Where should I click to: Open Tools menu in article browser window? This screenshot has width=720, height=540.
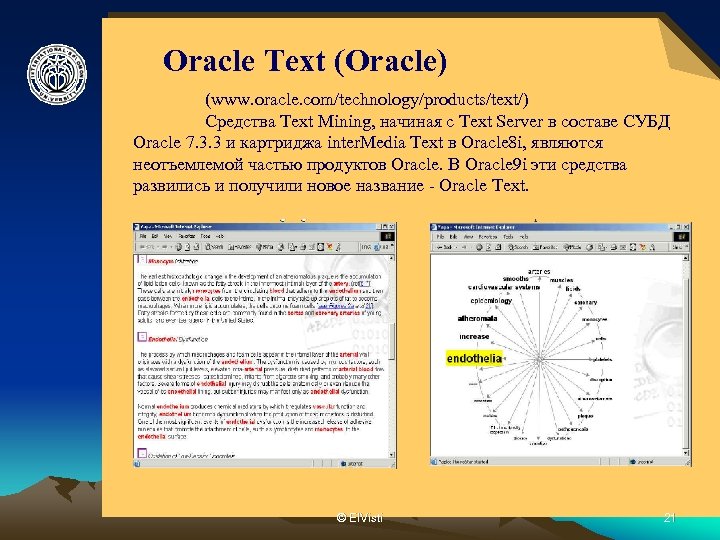[x=205, y=236]
